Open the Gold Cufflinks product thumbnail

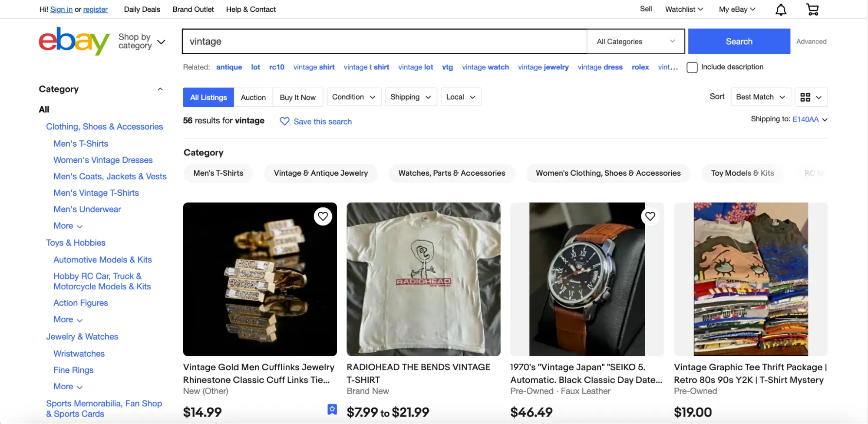click(x=260, y=279)
